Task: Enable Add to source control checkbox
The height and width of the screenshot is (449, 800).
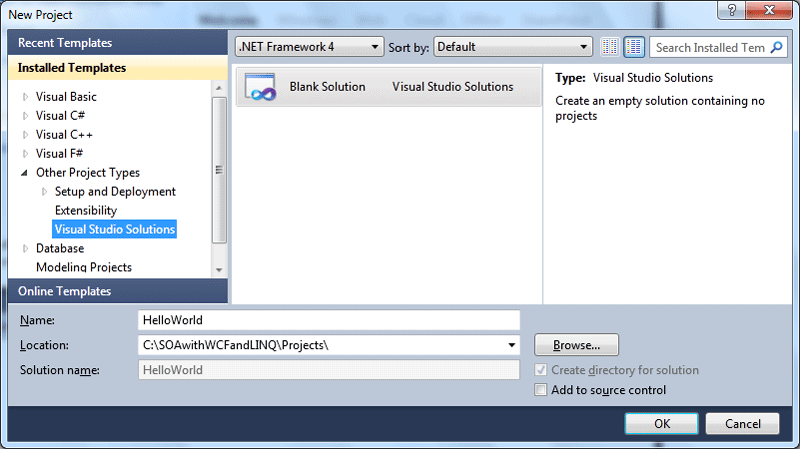Action: click(x=540, y=390)
